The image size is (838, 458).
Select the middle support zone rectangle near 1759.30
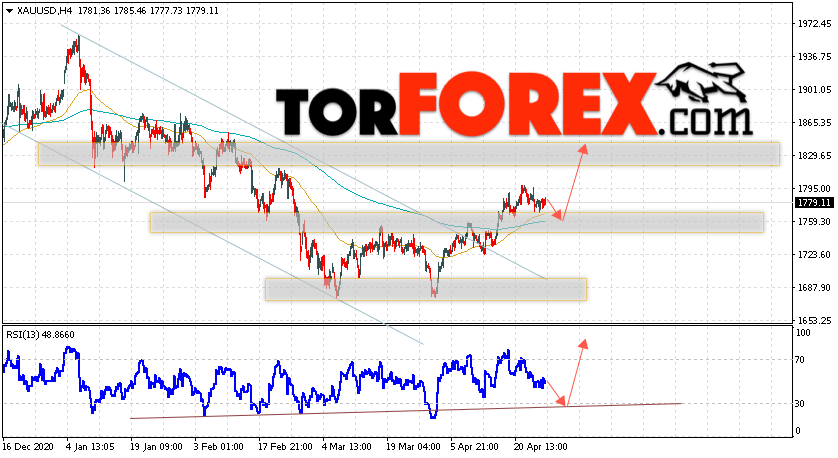coord(457,222)
